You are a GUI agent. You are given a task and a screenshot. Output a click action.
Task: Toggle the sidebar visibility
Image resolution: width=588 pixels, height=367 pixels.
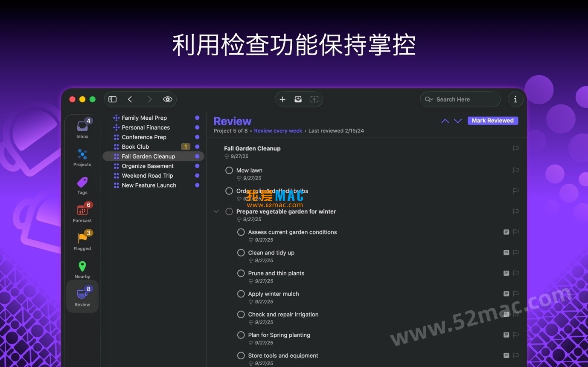112,99
